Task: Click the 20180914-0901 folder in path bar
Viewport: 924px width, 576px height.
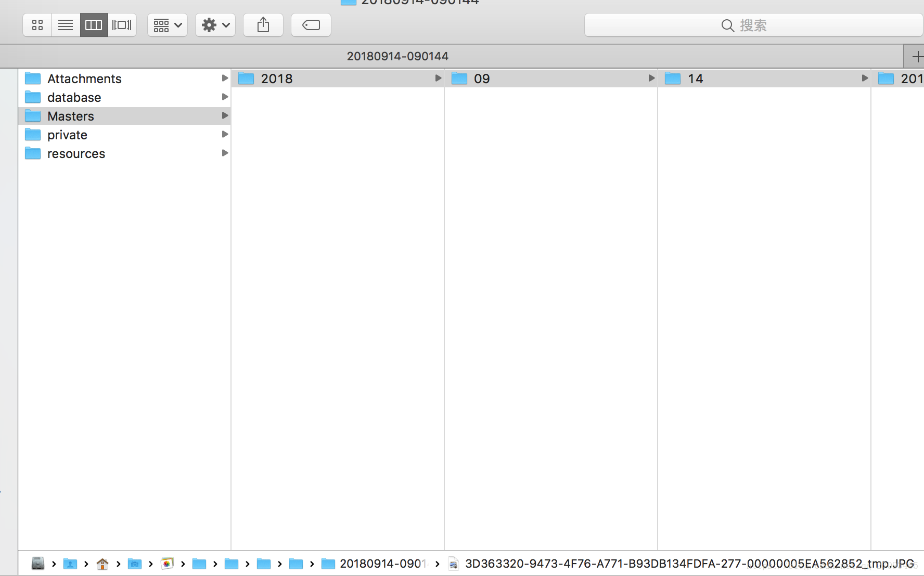Action: 374,564
